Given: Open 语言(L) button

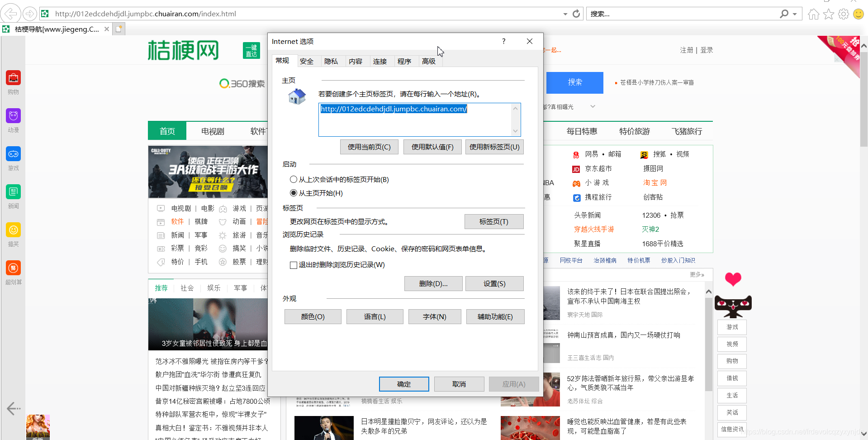Looking at the screenshot, I should tap(375, 317).
